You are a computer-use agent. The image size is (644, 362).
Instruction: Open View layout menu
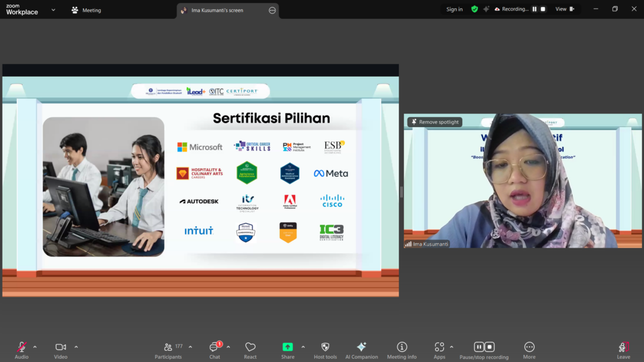565,9
